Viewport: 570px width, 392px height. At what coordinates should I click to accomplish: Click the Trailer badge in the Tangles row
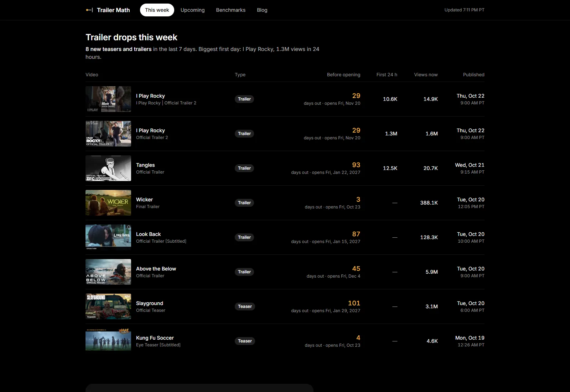tap(244, 168)
